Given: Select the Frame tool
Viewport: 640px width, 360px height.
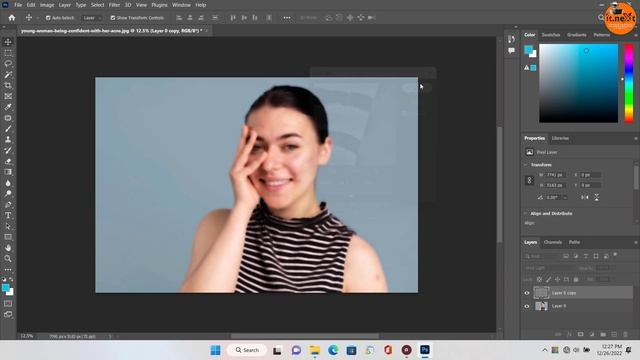Looking at the screenshot, I should click(x=8, y=96).
